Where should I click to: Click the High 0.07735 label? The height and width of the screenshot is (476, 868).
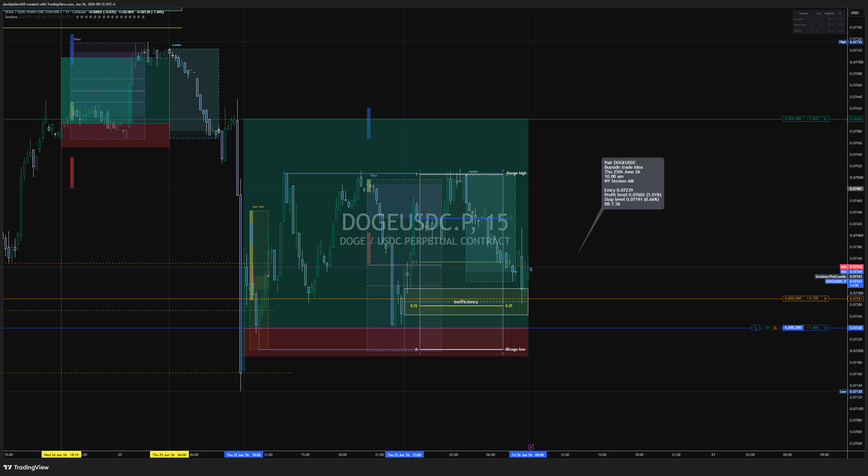(x=851, y=42)
